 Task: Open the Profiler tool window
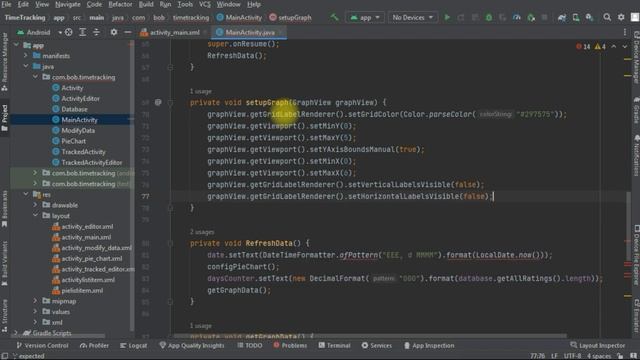coord(94,345)
